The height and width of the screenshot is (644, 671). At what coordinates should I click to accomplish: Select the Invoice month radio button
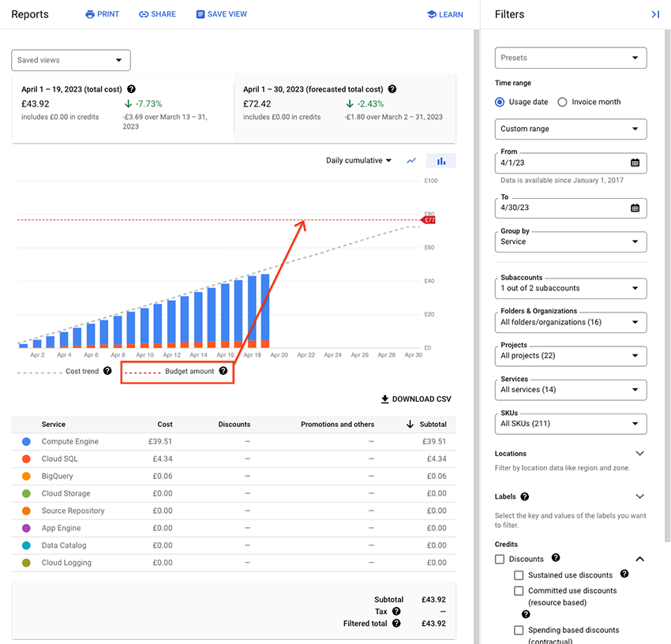tap(560, 102)
